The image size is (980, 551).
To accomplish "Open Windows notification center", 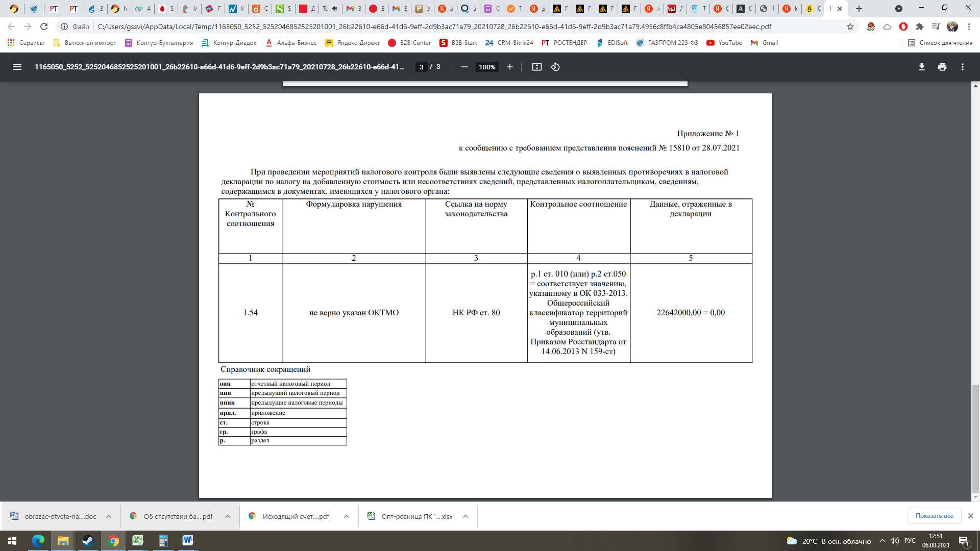I will (964, 541).
